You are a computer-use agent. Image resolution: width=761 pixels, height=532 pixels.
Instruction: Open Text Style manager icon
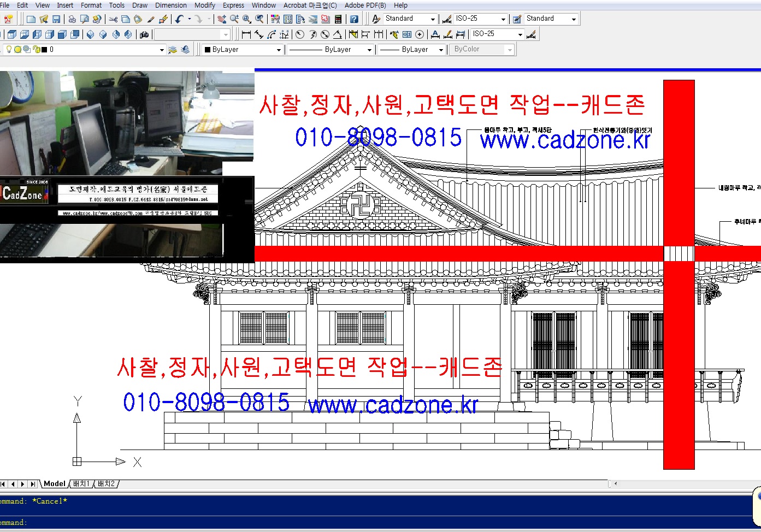376,19
